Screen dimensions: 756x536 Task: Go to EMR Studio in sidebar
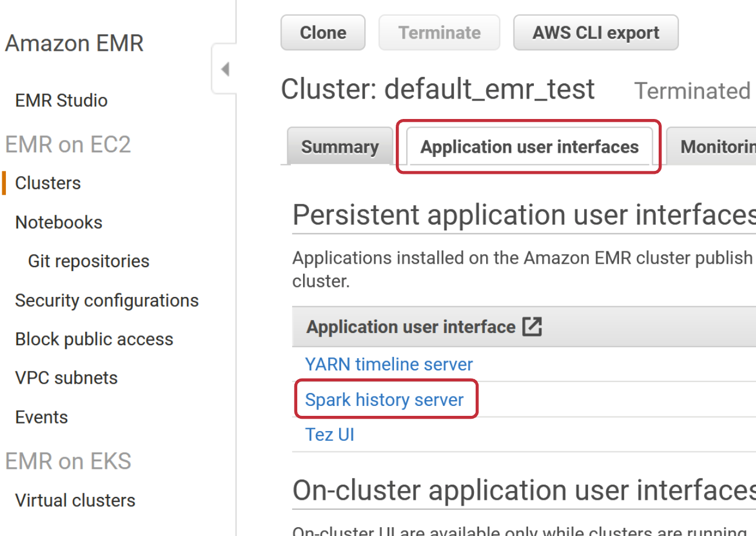tap(61, 100)
